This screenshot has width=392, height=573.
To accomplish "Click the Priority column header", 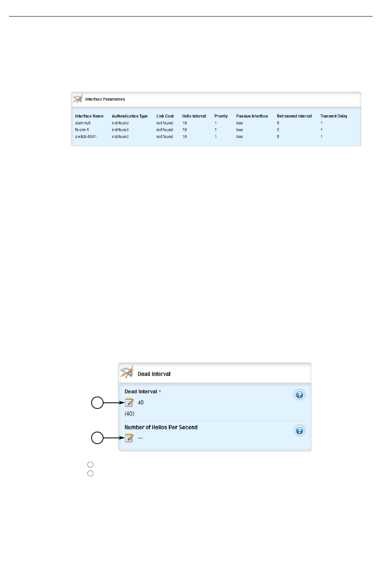I will click(221, 116).
